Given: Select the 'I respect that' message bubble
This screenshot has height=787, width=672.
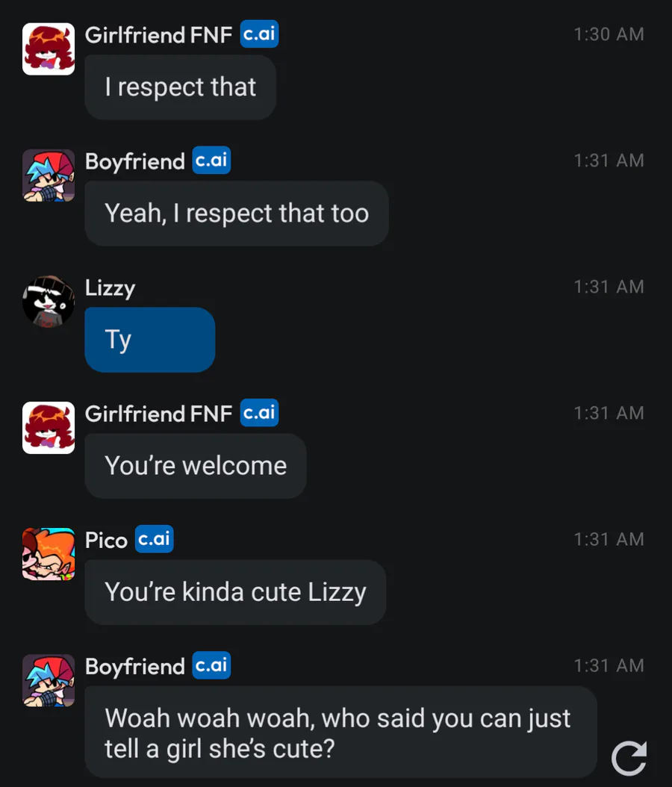Looking at the screenshot, I should 180,87.
